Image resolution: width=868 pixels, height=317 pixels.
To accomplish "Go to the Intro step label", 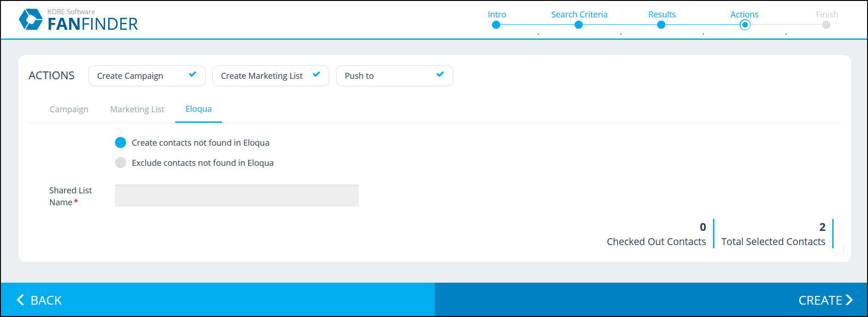I will (497, 14).
